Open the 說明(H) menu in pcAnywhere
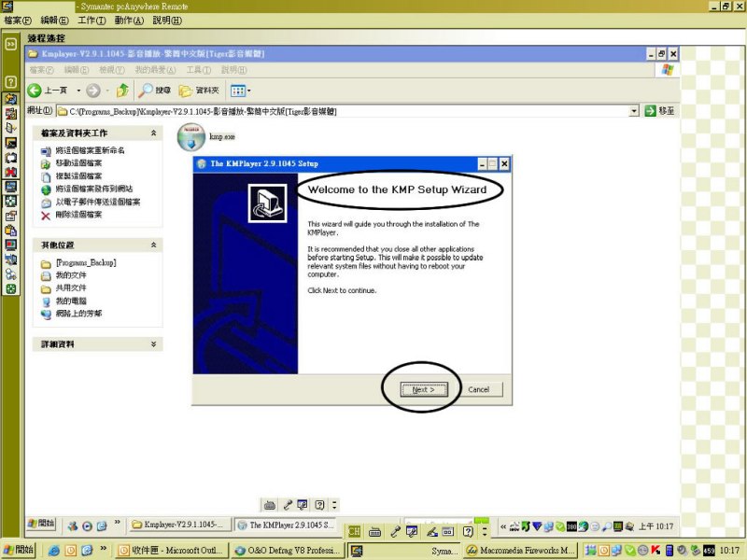 [x=167, y=21]
